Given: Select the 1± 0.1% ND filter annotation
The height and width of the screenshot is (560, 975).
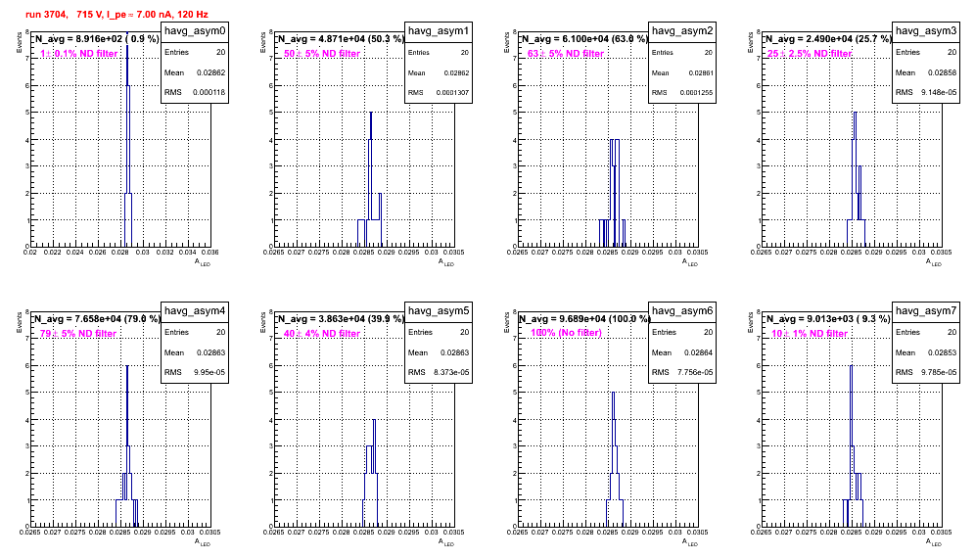Looking at the screenshot, I should click(x=79, y=54).
